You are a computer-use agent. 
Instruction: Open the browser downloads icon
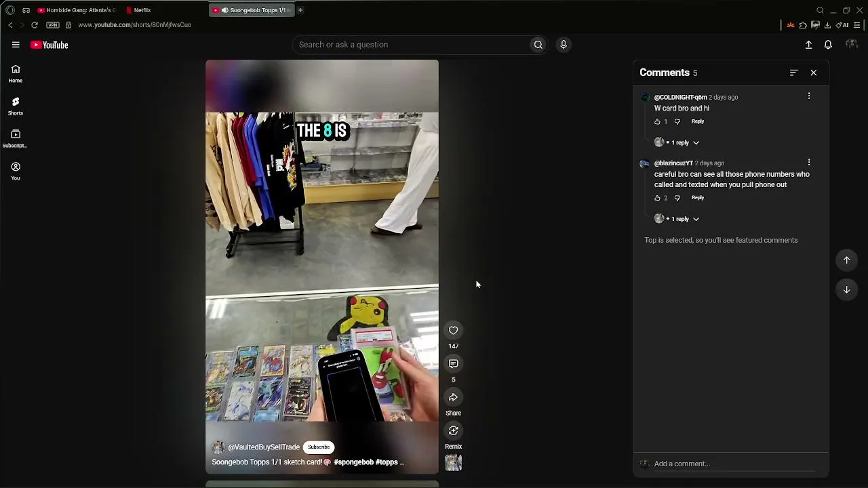click(x=827, y=25)
